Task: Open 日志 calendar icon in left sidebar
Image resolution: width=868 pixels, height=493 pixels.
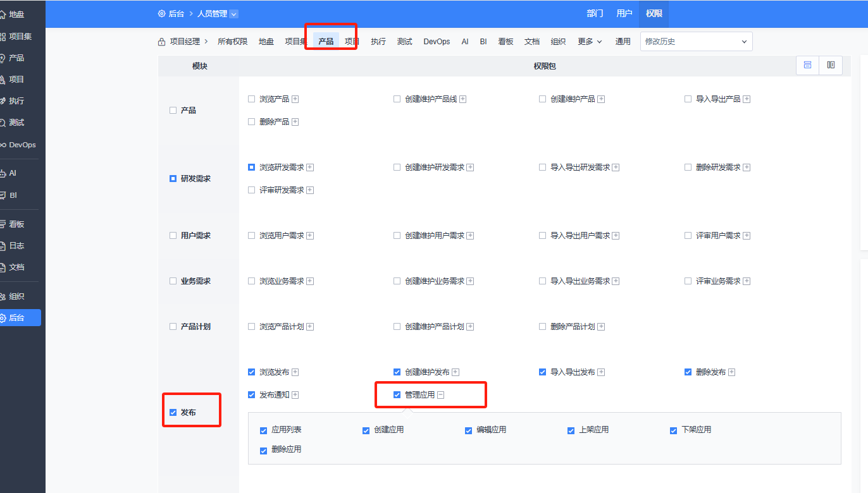Action: (x=3, y=246)
